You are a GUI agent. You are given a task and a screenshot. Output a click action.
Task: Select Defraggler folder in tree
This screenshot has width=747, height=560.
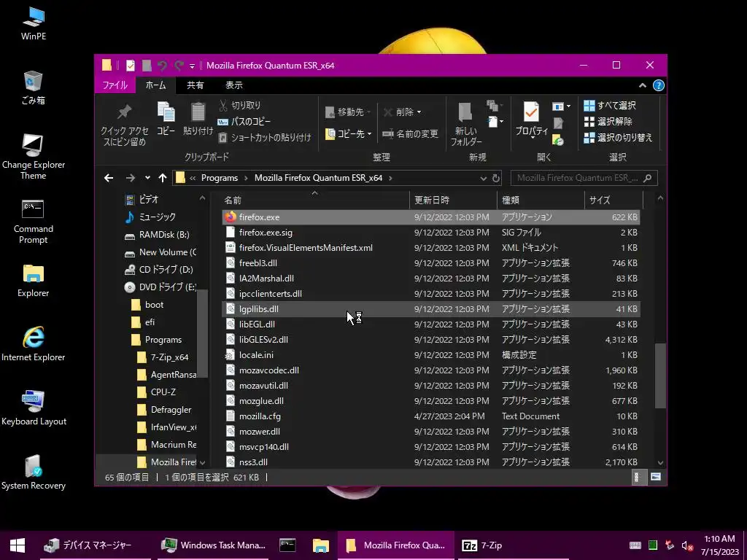point(164,410)
